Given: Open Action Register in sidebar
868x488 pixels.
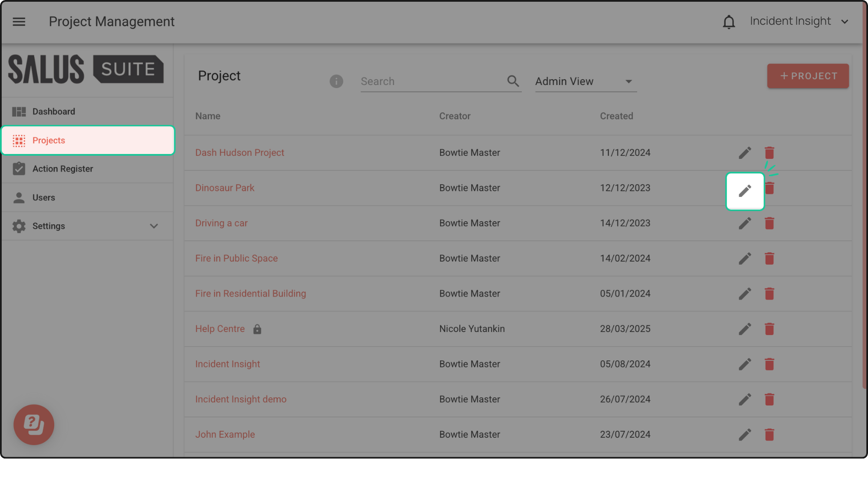Looking at the screenshot, I should pos(62,169).
